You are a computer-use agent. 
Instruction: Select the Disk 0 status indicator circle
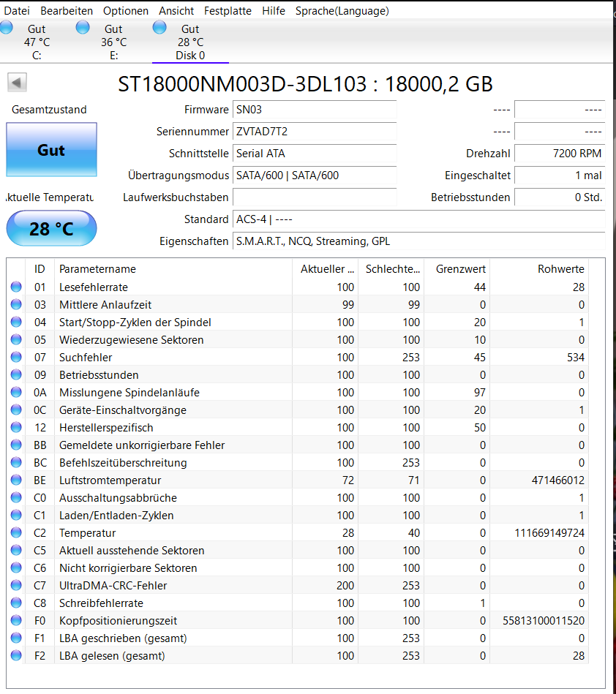pyautogui.click(x=159, y=26)
